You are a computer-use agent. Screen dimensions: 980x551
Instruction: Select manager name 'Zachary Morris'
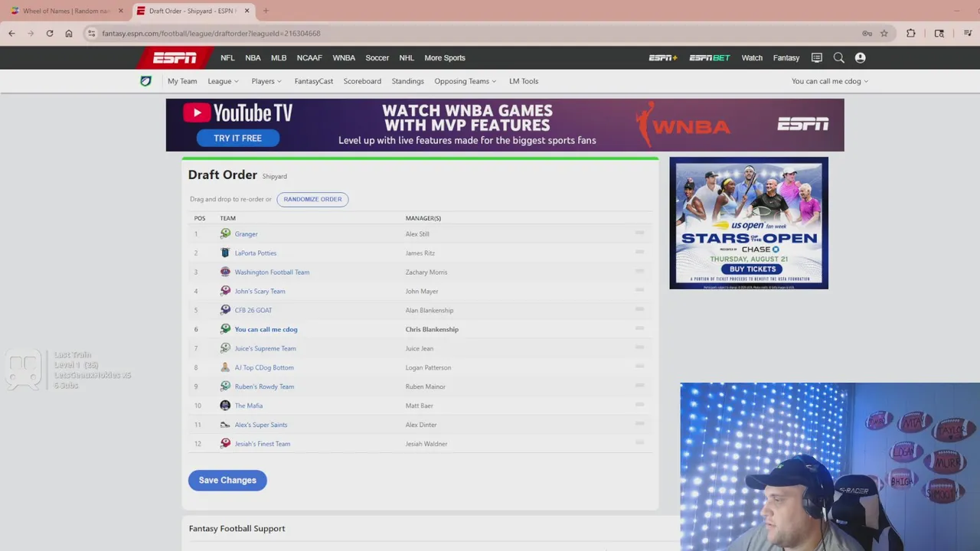(x=426, y=272)
